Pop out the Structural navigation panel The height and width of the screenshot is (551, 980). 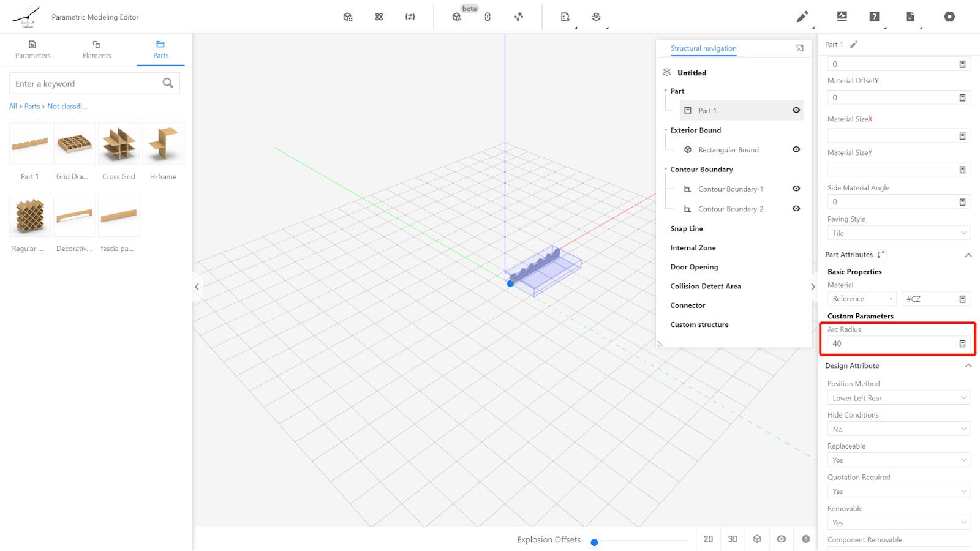click(x=800, y=48)
